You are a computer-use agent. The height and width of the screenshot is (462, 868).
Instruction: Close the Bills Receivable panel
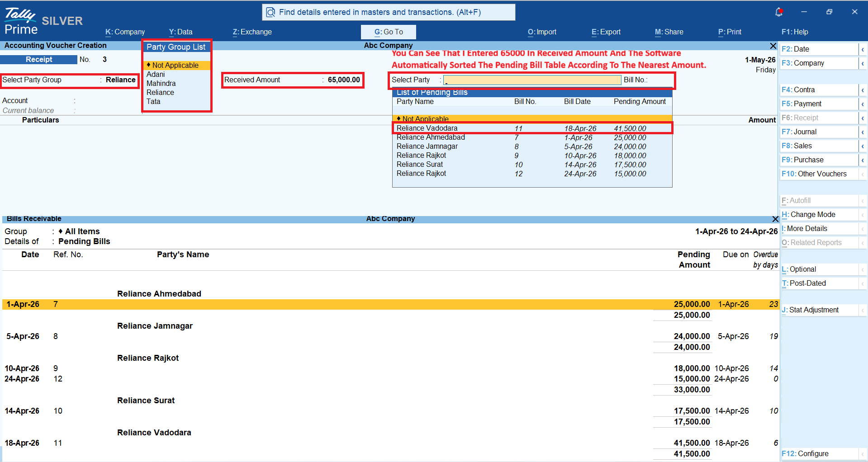(x=775, y=219)
